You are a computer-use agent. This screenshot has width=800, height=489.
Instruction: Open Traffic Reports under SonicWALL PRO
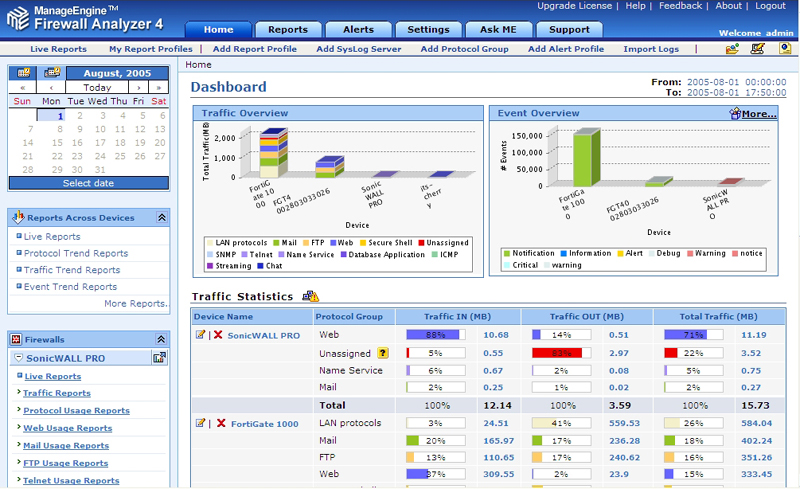pyautogui.click(x=57, y=393)
